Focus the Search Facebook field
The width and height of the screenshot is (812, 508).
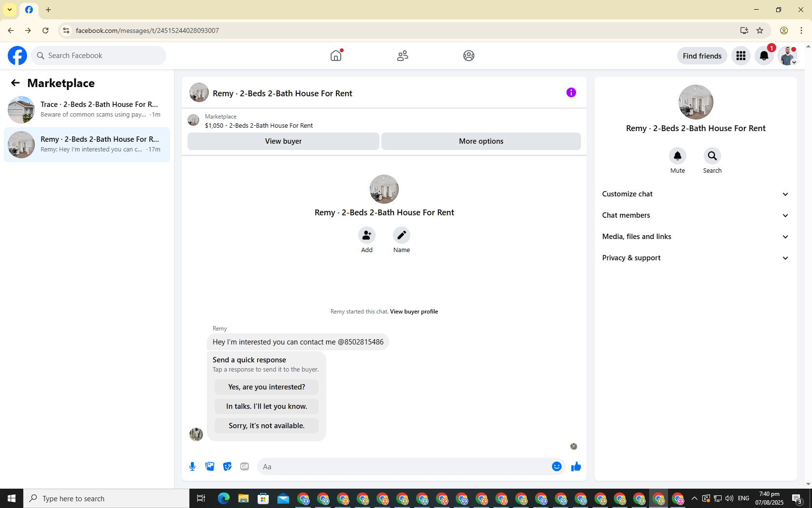click(99, 56)
